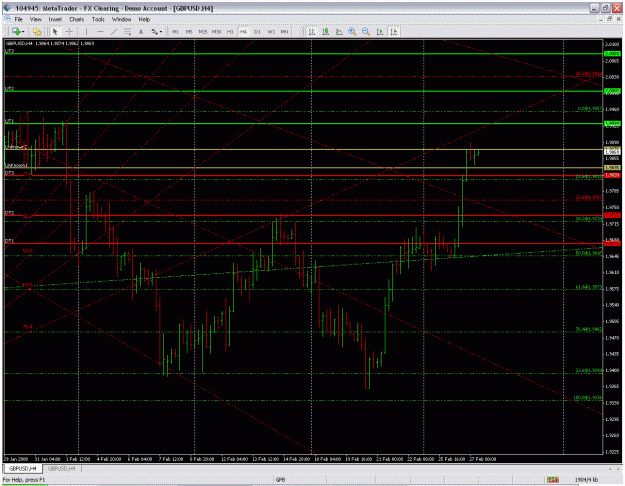Select the Cursor arrow tool
625x486 pixels.
[55, 31]
